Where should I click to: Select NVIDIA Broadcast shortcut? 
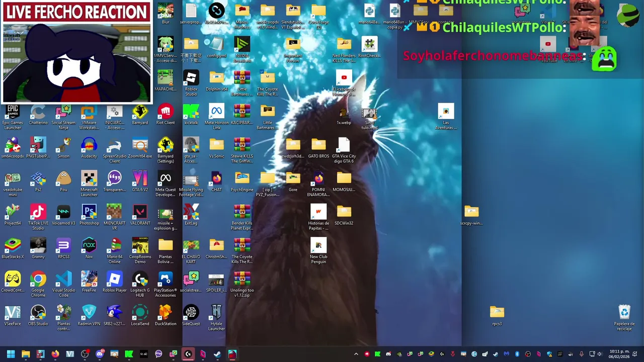click(242, 50)
